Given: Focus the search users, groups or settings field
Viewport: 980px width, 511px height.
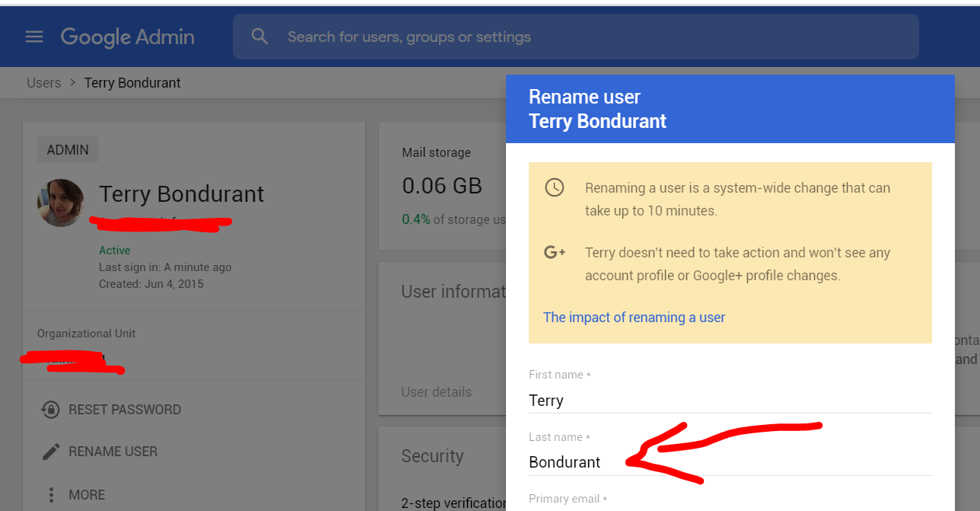Looking at the screenshot, I should point(576,37).
